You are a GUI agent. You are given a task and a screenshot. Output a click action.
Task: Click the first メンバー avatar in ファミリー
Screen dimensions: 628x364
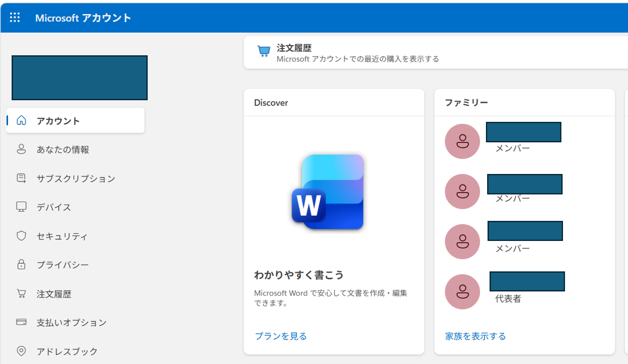pyautogui.click(x=462, y=141)
